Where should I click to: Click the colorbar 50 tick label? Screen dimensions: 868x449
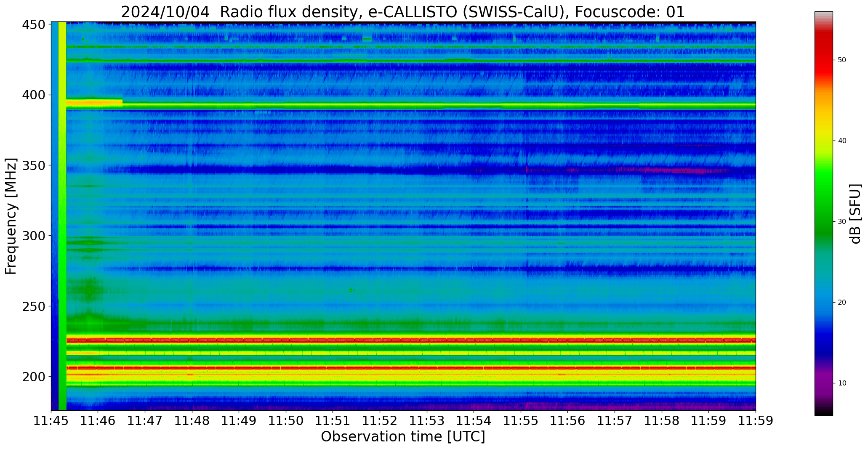tap(842, 60)
